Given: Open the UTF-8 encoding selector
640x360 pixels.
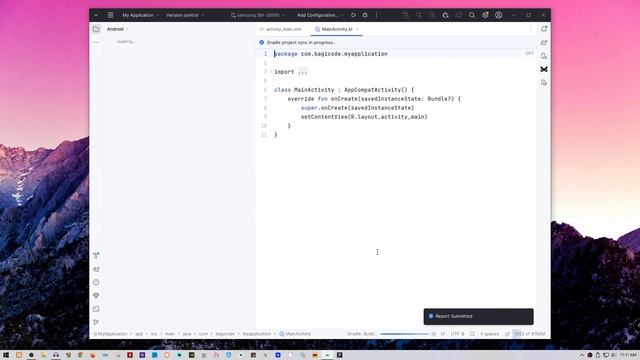Looking at the screenshot, I should 457,334.
